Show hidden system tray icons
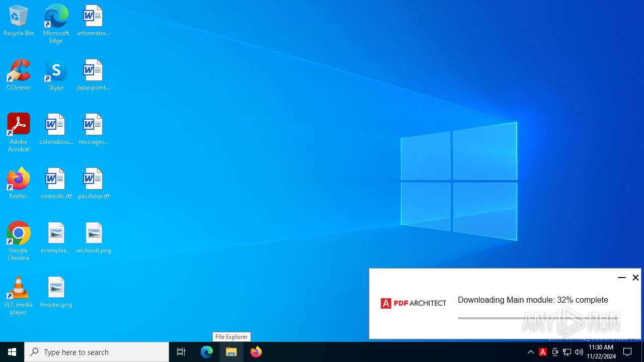644x362 pixels. pyautogui.click(x=531, y=352)
